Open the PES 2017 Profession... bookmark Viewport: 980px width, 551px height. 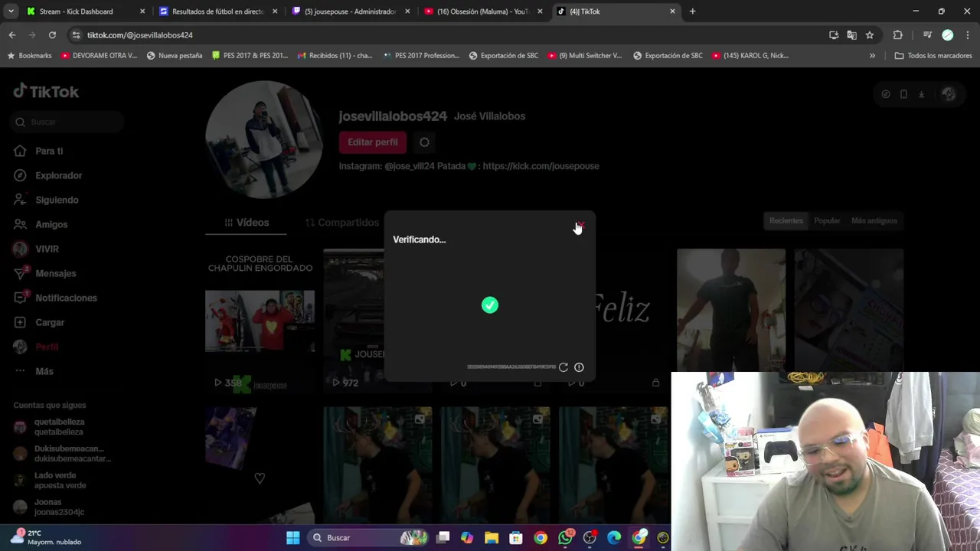pyautogui.click(x=420, y=56)
